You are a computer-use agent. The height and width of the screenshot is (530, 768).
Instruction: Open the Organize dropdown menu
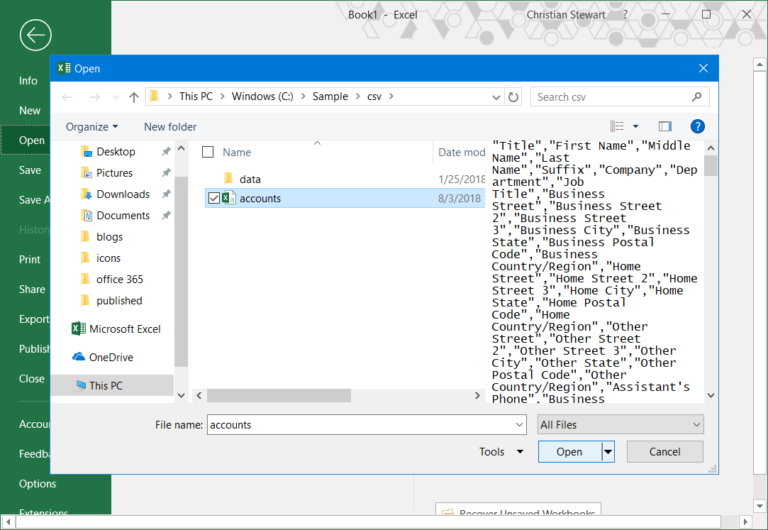92,127
